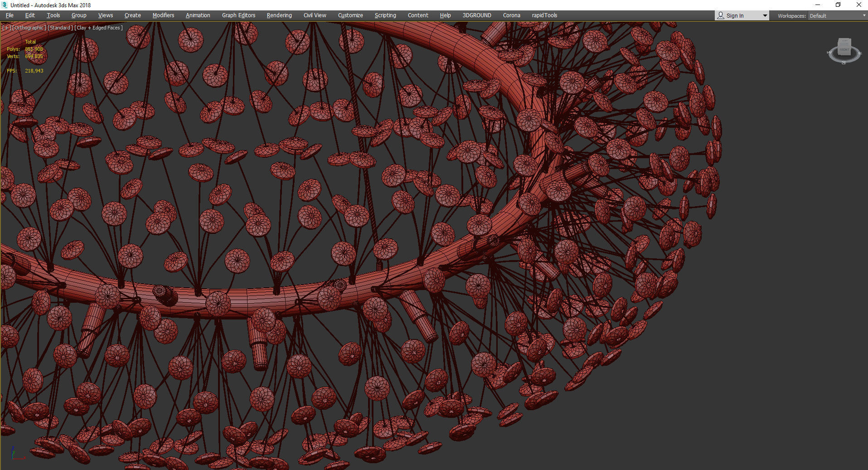Click the Orthographic viewport label
The width and height of the screenshot is (868, 470).
[29, 28]
